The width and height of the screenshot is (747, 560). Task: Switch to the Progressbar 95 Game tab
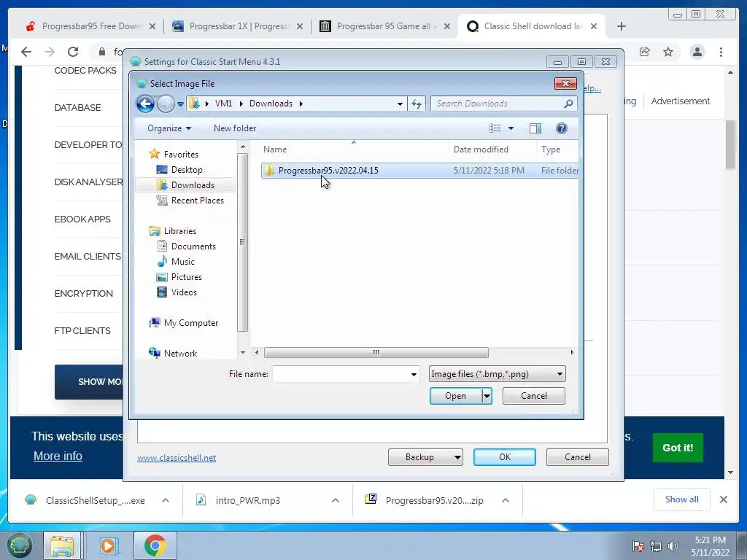[x=385, y=26]
